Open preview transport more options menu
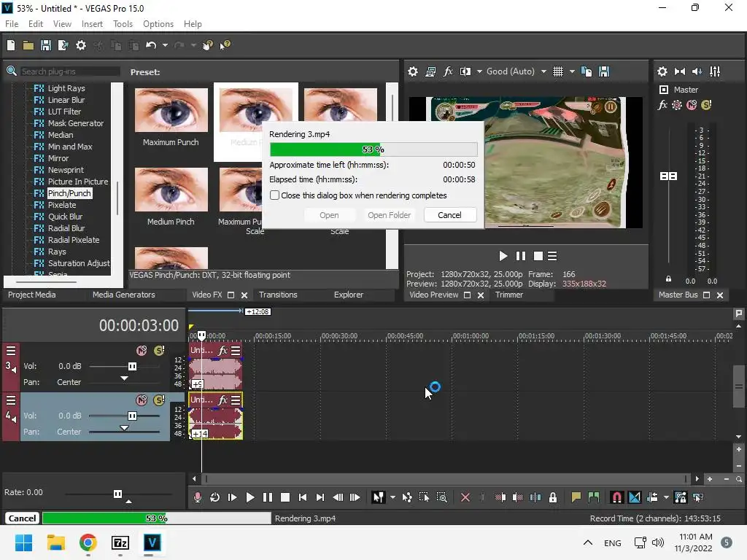 [552, 256]
